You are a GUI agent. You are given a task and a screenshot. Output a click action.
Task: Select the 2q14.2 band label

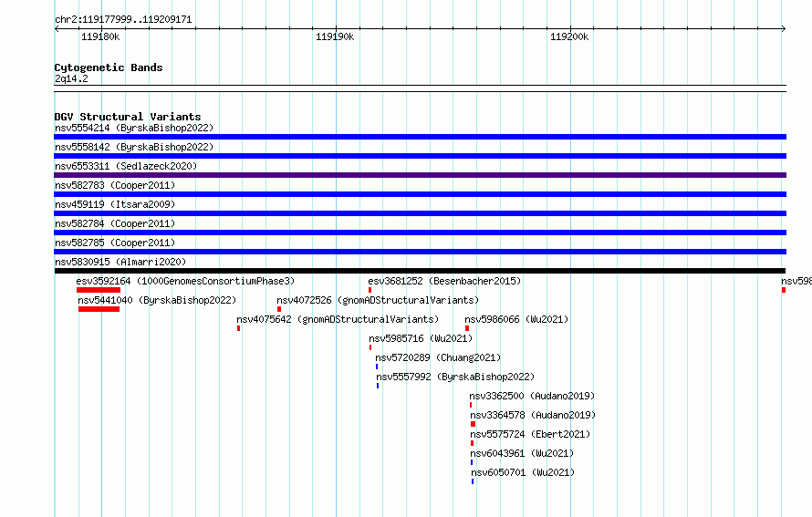coord(71,78)
